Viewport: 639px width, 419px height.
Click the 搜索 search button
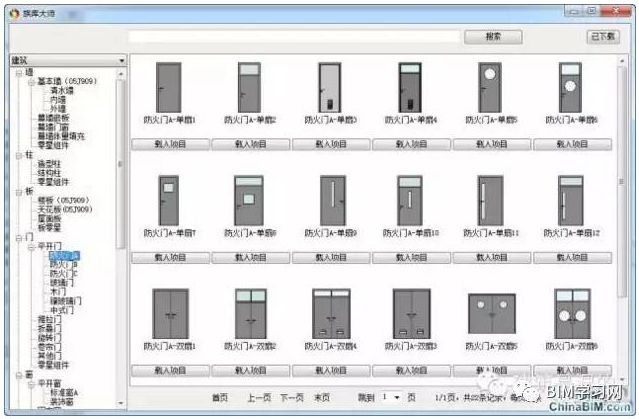coord(493,37)
